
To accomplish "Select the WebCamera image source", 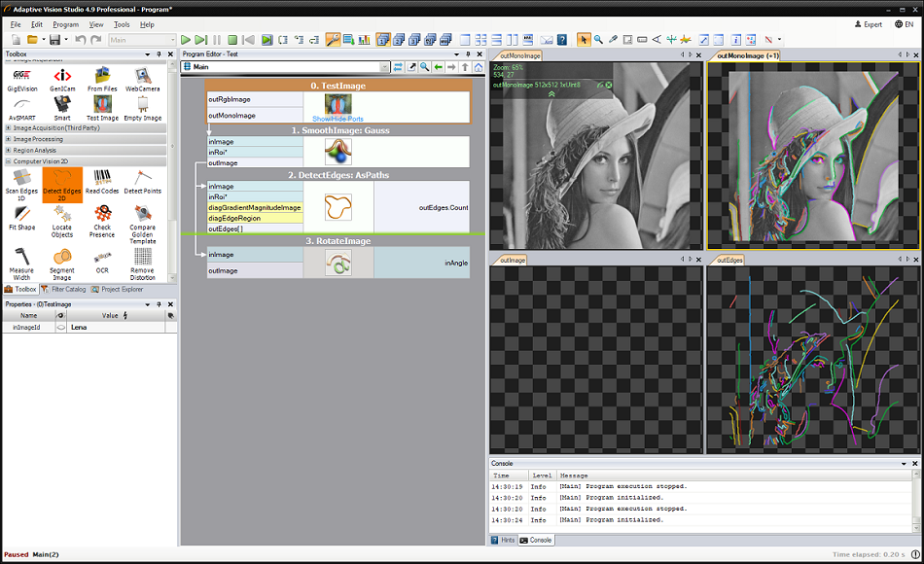I will (x=142, y=80).
